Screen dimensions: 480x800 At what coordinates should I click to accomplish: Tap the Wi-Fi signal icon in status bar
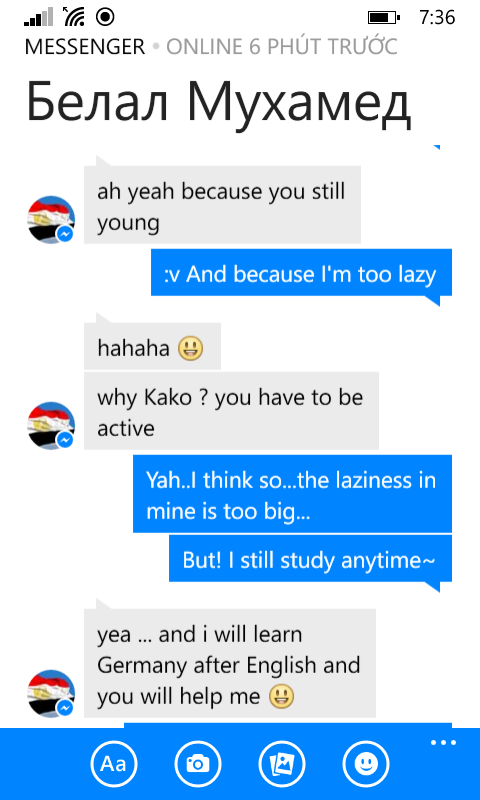74,17
